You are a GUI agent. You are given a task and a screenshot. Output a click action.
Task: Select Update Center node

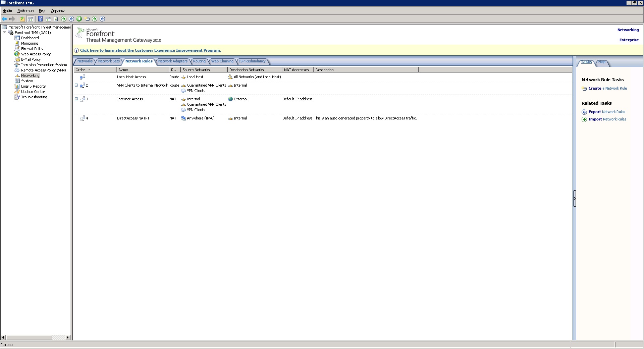click(33, 92)
